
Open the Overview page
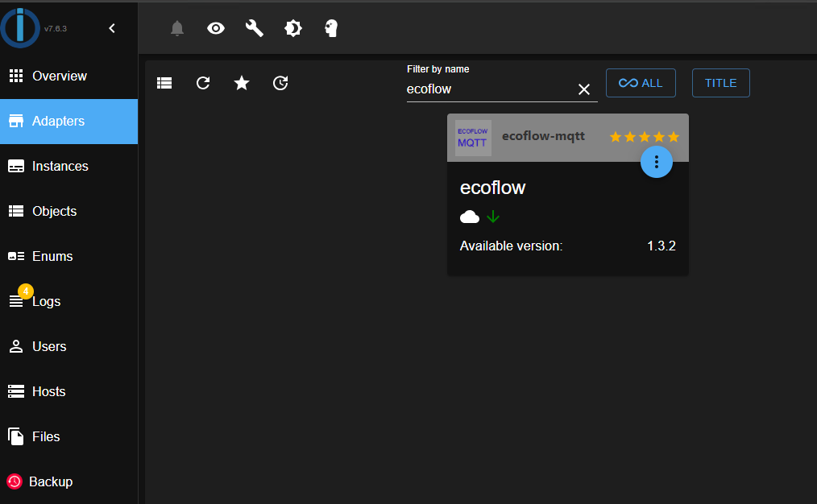[68, 76]
